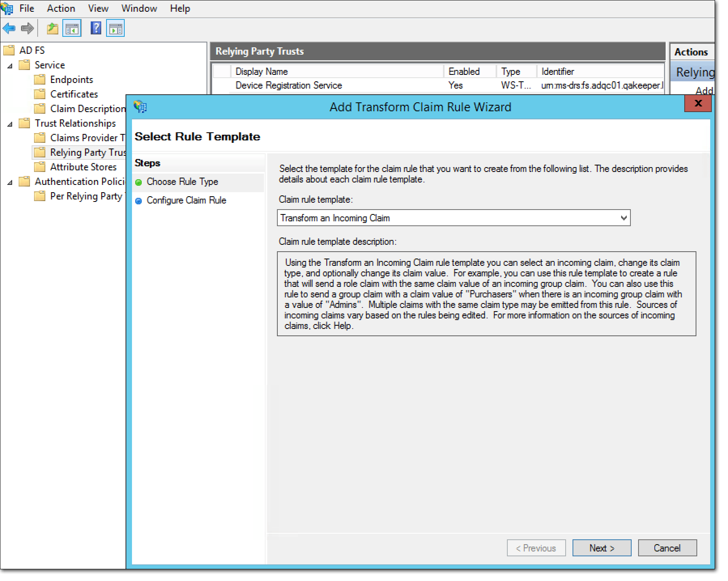Click the wizard icon in the dialog title bar
The image size is (728, 581).
pos(140,106)
